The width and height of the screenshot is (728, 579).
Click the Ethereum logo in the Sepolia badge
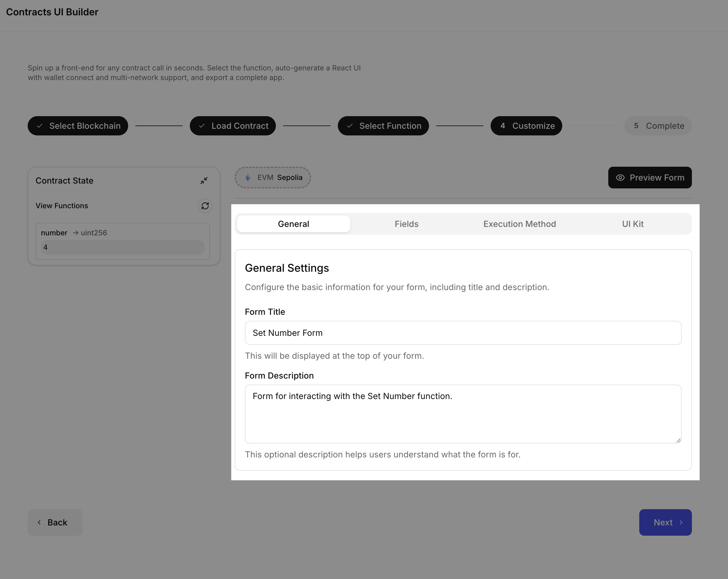click(x=248, y=177)
